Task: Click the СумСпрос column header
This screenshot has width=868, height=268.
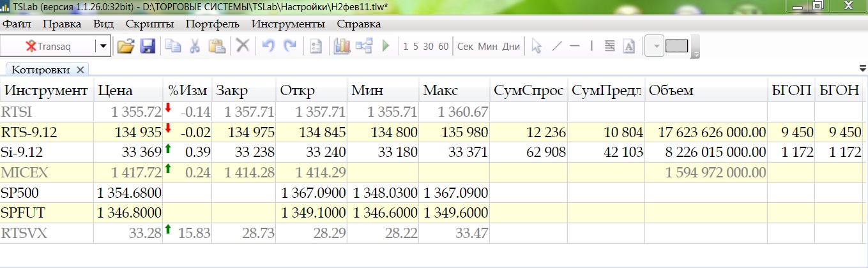Action: point(529,91)
